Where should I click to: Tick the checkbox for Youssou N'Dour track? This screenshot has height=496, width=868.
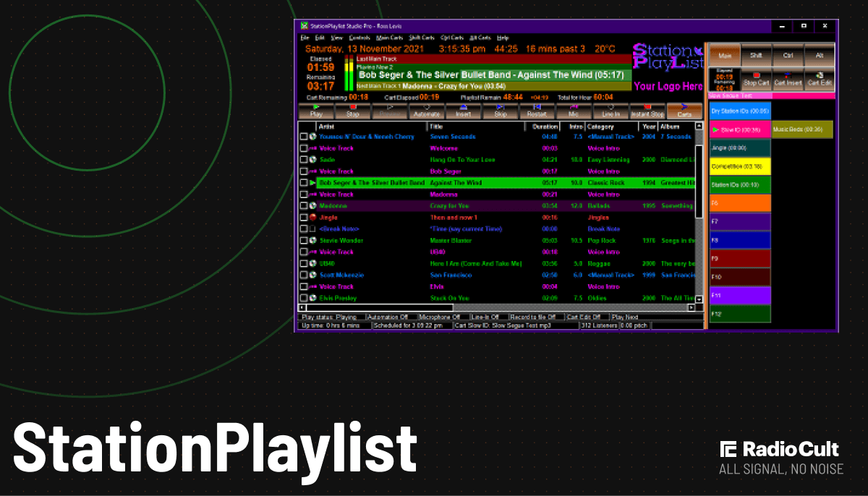point(304,137)
